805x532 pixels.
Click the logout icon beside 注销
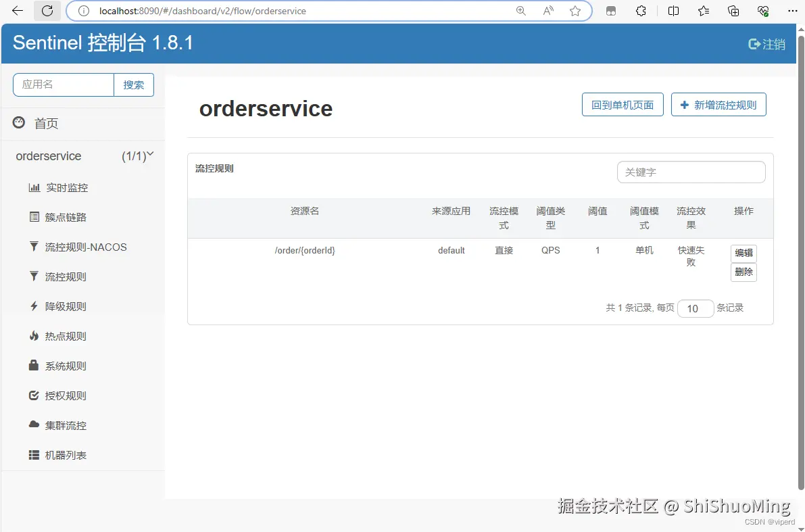tap(754, 44)
